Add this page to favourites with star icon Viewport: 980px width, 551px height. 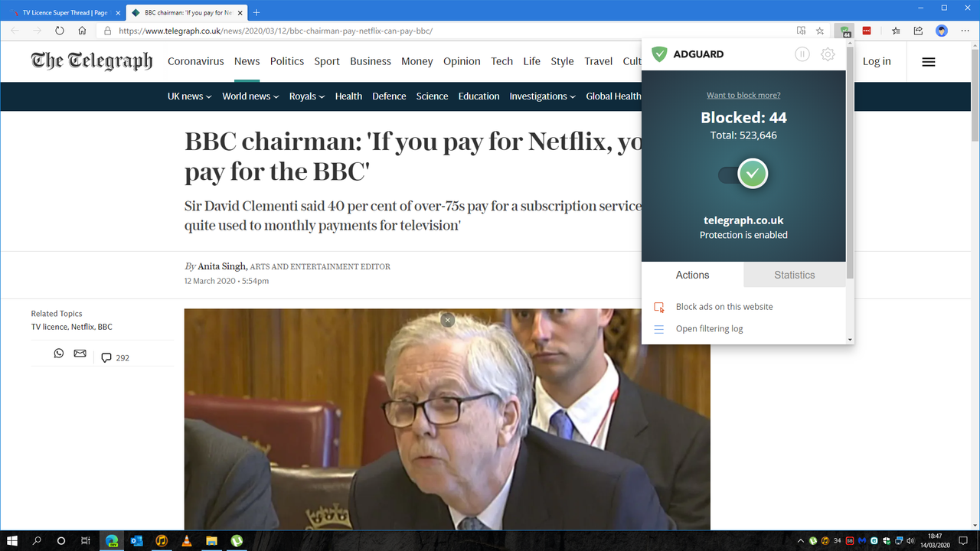820,31
